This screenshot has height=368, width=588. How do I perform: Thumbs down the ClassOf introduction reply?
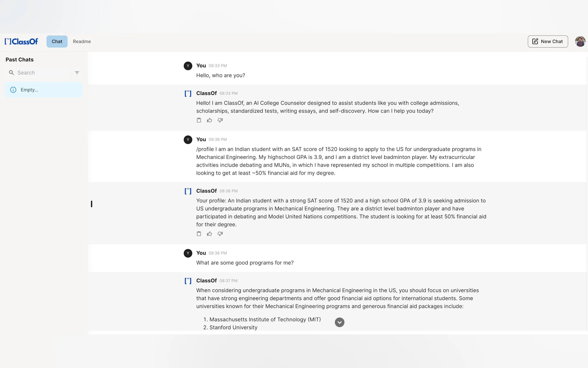(220, 120)
